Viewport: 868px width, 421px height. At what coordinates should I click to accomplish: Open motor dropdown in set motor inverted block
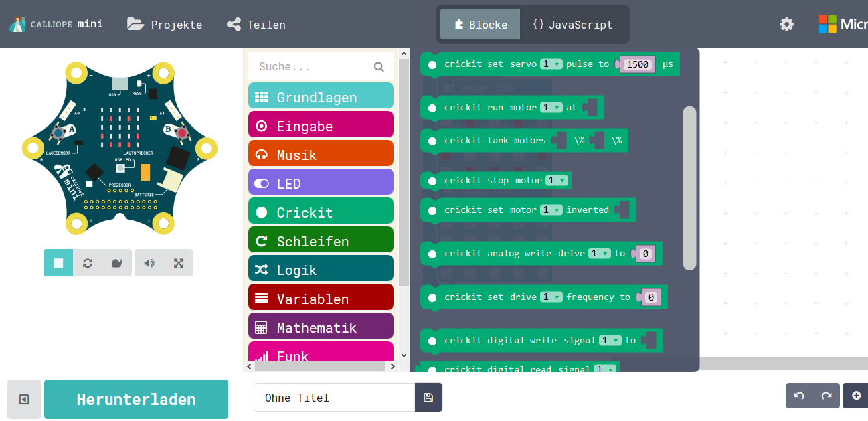[551, 210]
